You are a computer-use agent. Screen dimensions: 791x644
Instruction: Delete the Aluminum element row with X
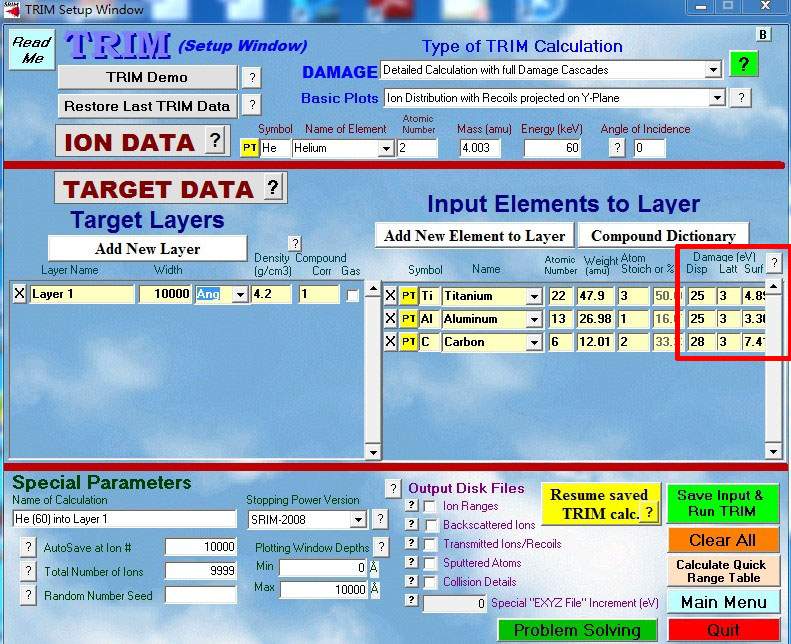[x=390, y=319]
